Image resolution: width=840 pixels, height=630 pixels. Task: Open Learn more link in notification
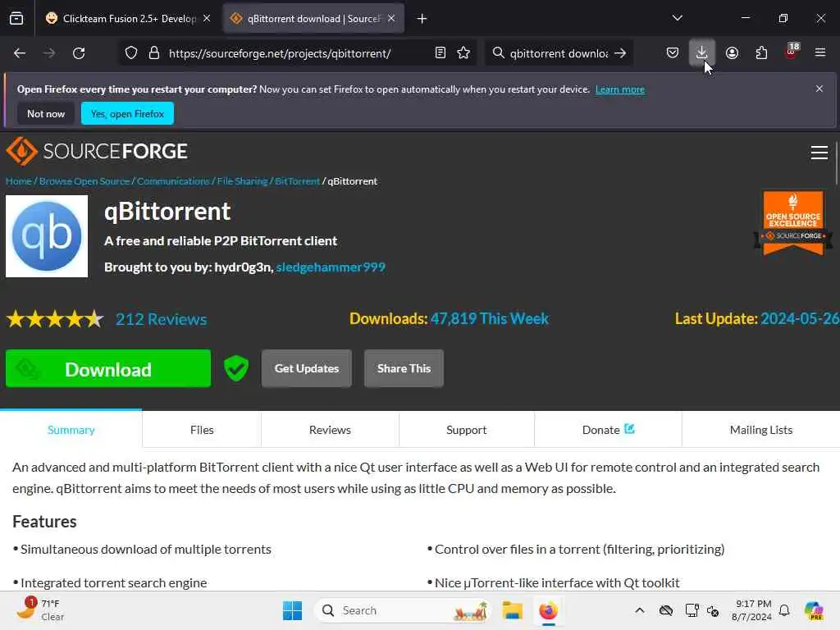pyautogui.click(x=620, y=89)
